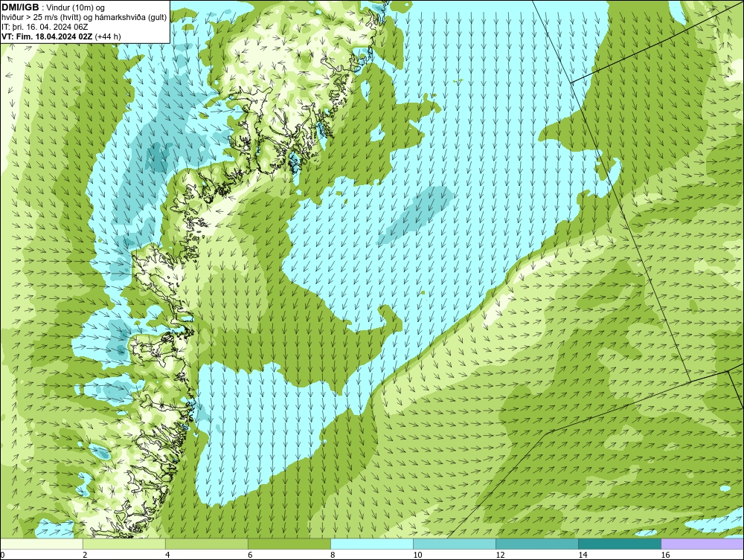The height and width of the screenshot is (560, 744).
Task: Click the 14–16 m/s dark teal swatch
Action: [620, 544]
